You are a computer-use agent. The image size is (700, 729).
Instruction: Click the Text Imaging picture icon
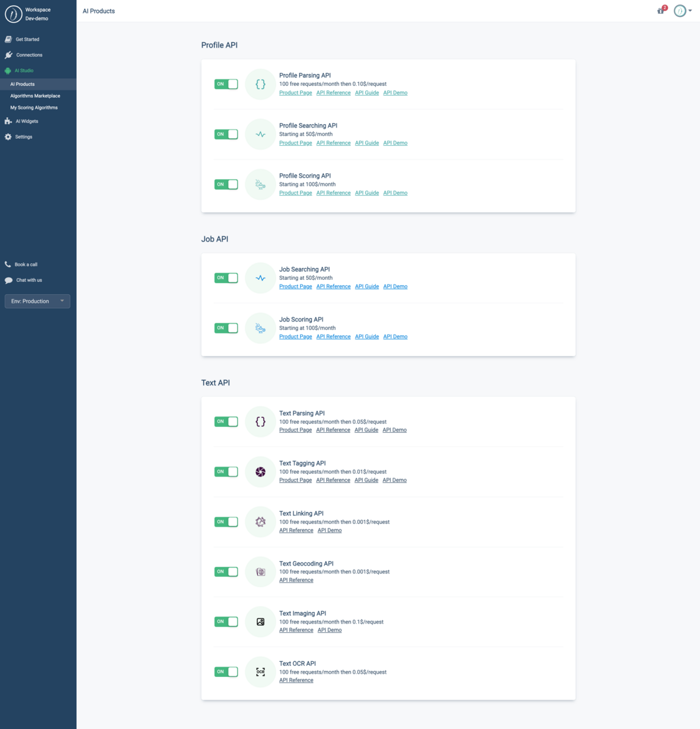pos(260,622)
